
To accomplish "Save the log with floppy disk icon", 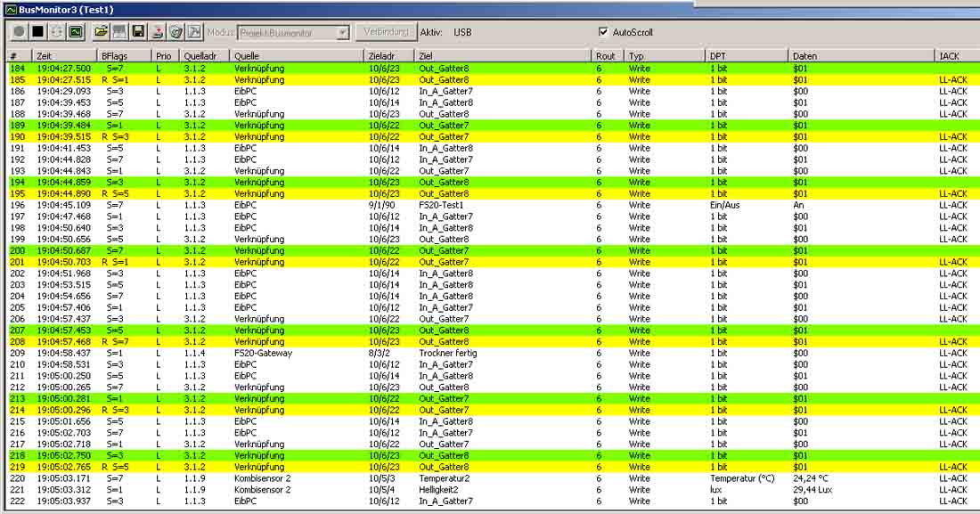I will coord(138,32).
